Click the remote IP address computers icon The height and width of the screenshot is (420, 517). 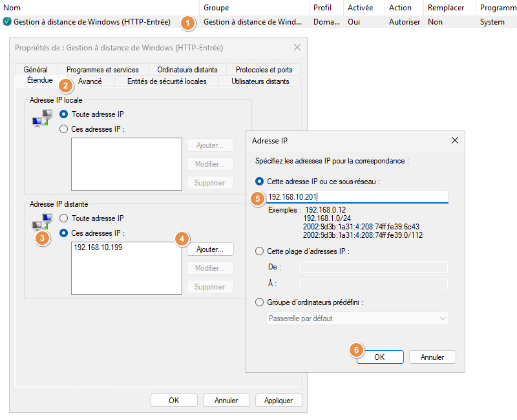point(42,221)
